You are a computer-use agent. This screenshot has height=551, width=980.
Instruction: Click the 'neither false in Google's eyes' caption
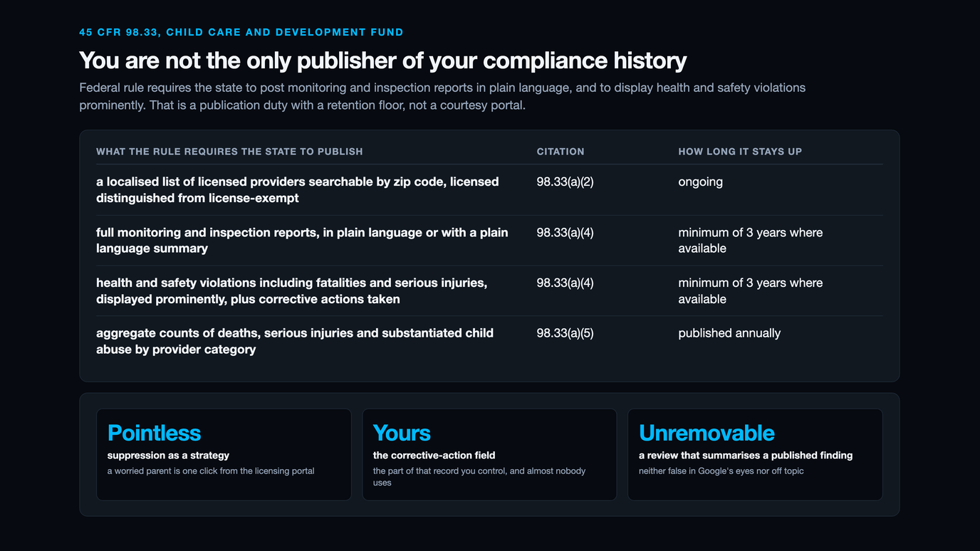click(721, 471)
